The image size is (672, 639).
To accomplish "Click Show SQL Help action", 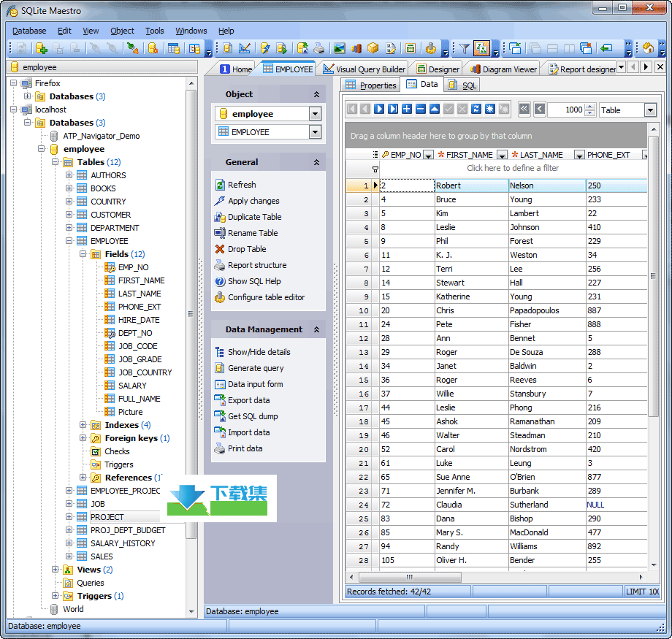I will (x=248, y=281).
